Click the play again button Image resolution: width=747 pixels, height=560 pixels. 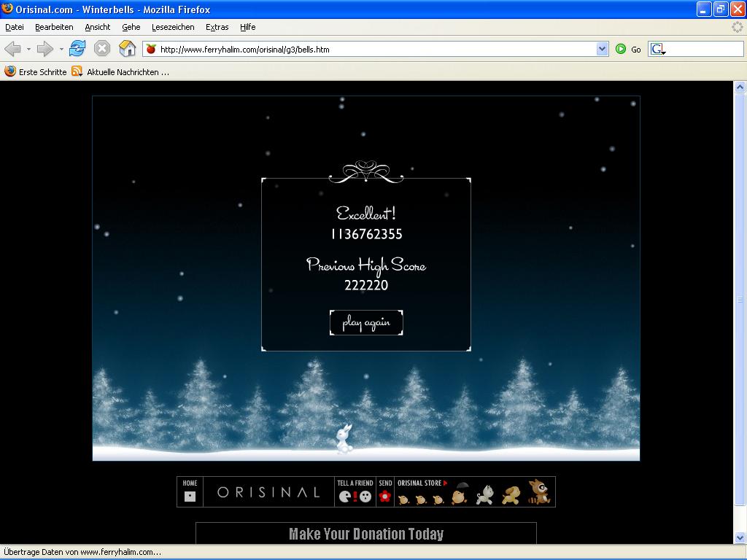(366, 322)
